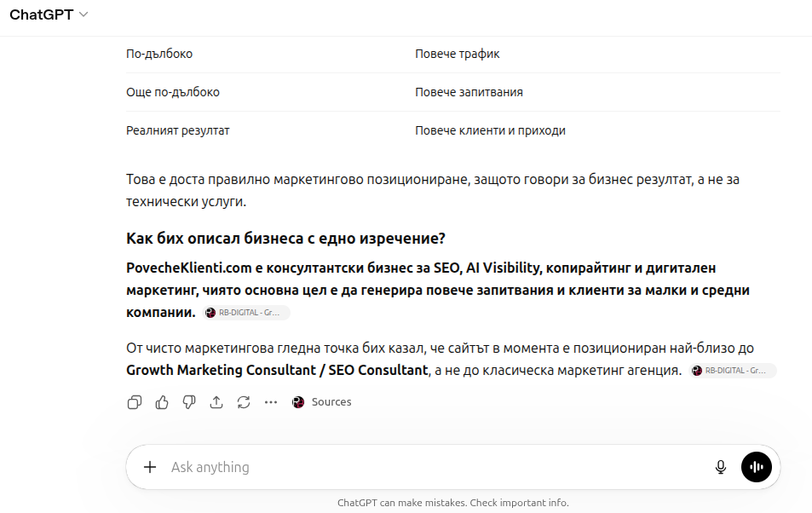Copy the response with the copy icon

tap(135, 402)
